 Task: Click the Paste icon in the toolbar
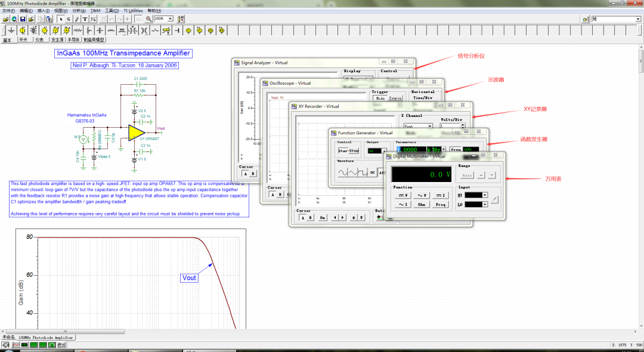click(49, 19)
